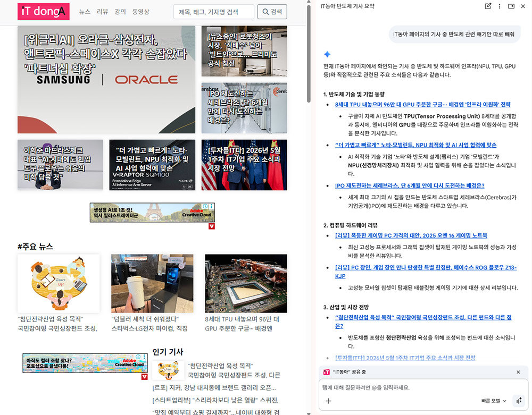
Task: Click the 8세대 TPU 내놓으며 caption under the chip photo
Action: [x=242, y=324]
